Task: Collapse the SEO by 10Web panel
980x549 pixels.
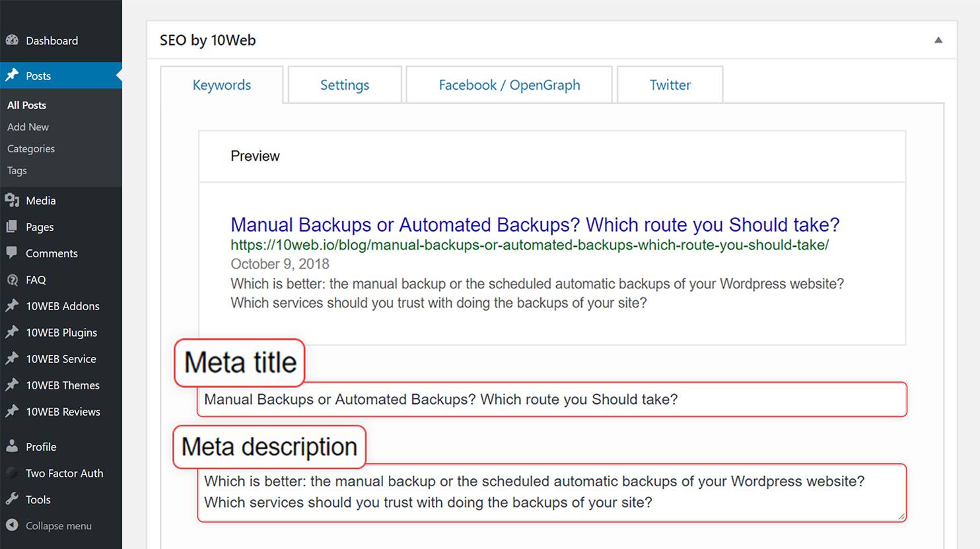Action: point(938,40)
